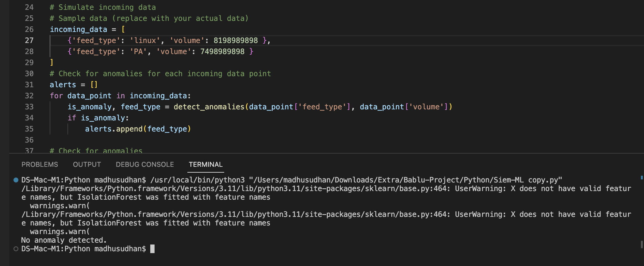Viewport: 644px width, 266px height.
Task: Click the volume value 7498989898
Action: [x=222, y=52]
